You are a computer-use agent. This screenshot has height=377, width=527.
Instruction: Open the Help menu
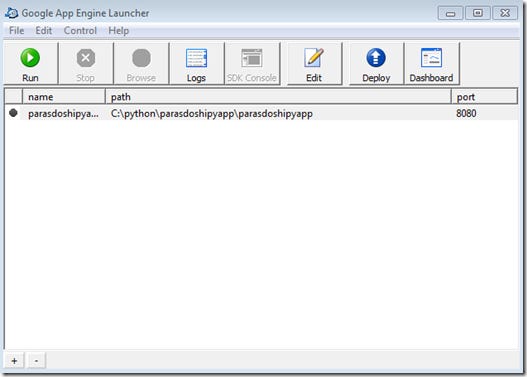pos(119,31)
